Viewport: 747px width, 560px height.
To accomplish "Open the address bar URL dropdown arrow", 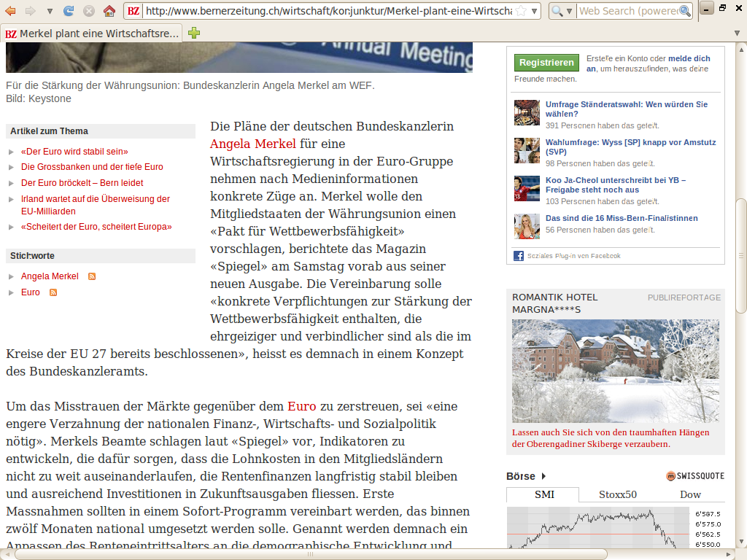I will click(535, 11).
